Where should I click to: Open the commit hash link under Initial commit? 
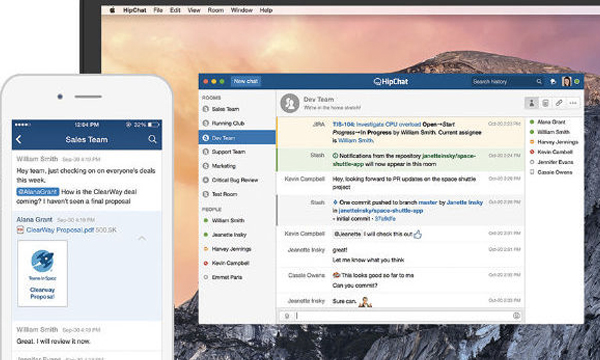click(385, 219)
